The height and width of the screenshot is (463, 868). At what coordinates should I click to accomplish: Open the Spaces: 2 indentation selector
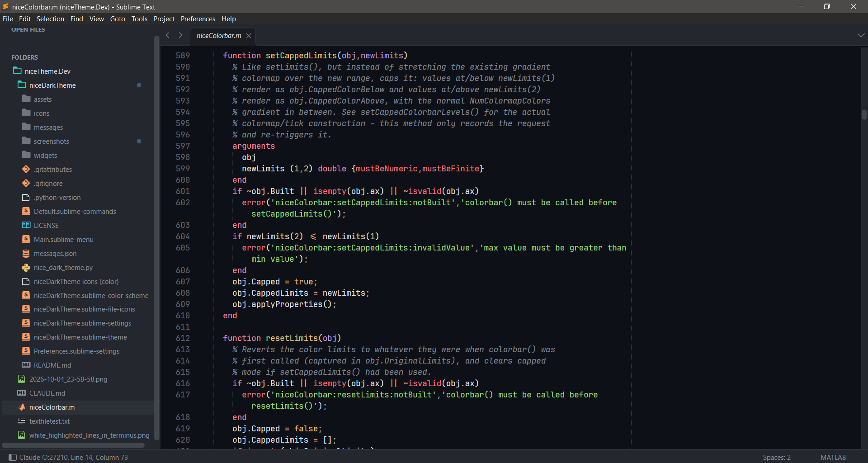pyautogui.click(x=777, y=457)
